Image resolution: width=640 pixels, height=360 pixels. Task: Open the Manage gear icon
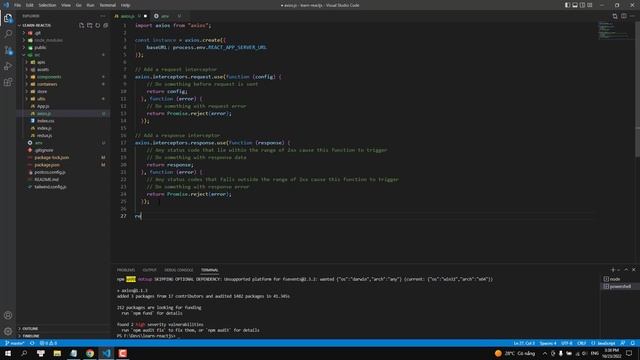coord(8,331)
